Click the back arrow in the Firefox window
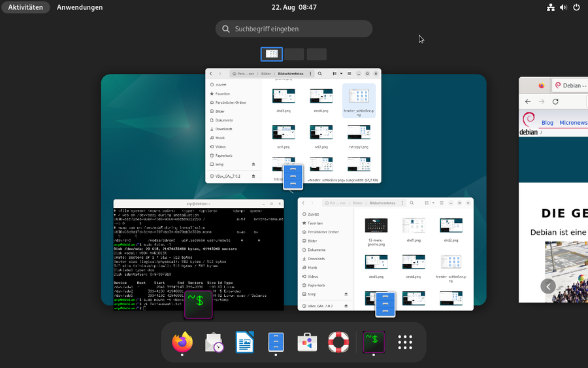The image size is (588, 368). (528, 102)
